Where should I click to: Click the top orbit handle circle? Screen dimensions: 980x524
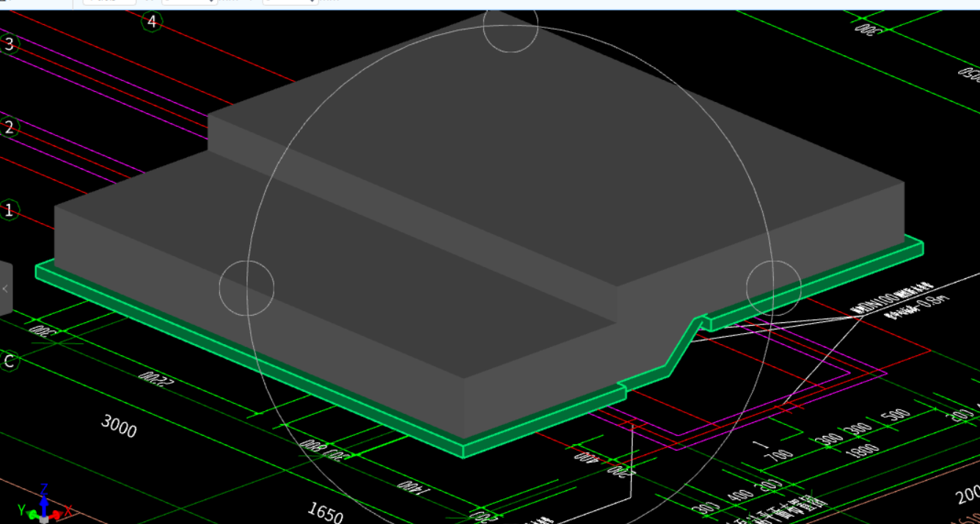tap(511, 26)
